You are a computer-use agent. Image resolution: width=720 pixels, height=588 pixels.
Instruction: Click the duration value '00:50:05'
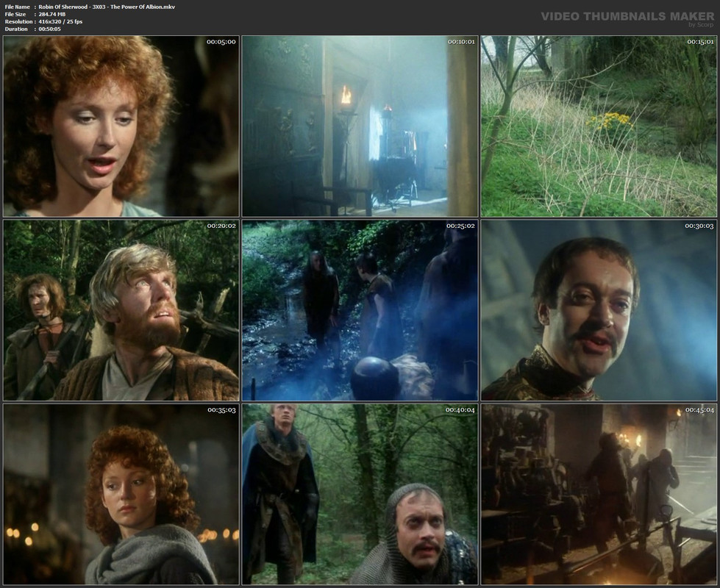coord(49,29)
